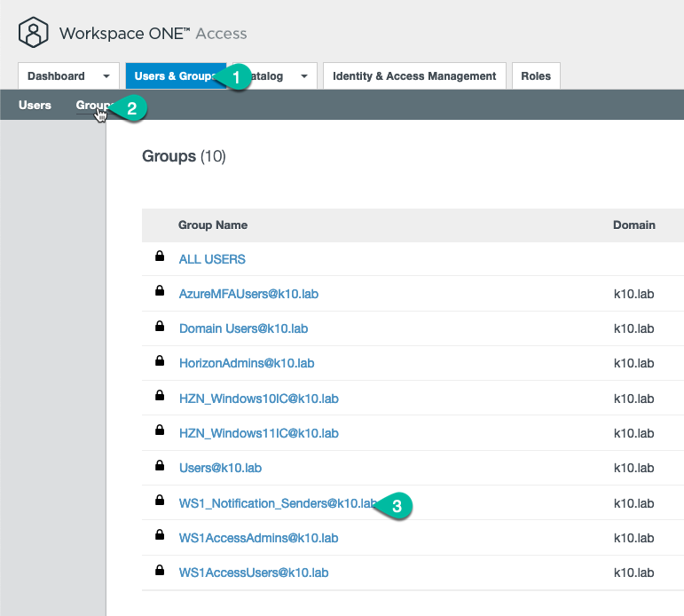Open Identity & Access Management tab
Screen dimensions: 684x616
click(414, 76)
